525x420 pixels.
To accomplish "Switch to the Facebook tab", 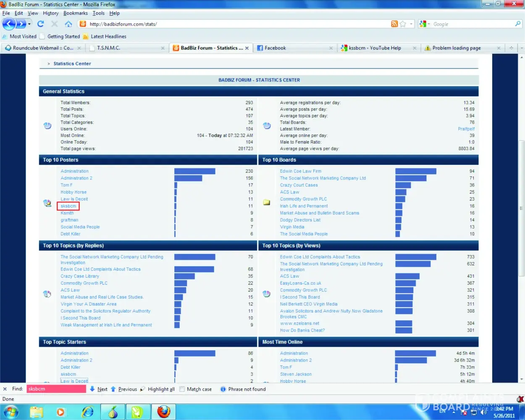I will 275,48.
